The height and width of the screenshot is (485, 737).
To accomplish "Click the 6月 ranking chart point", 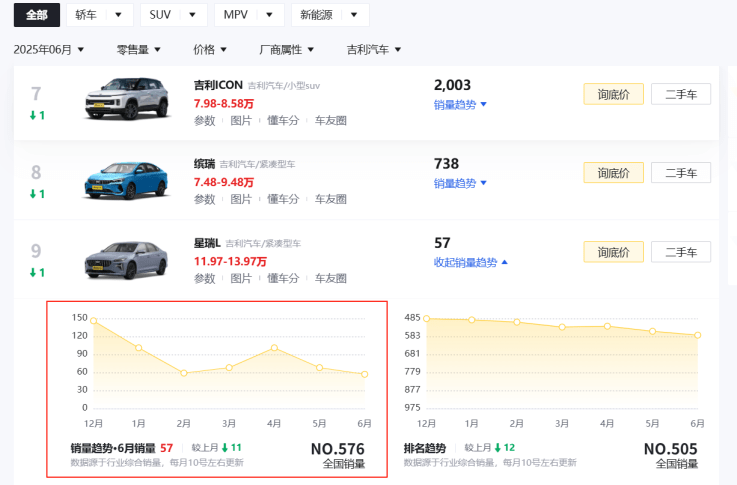I will 698,335.
